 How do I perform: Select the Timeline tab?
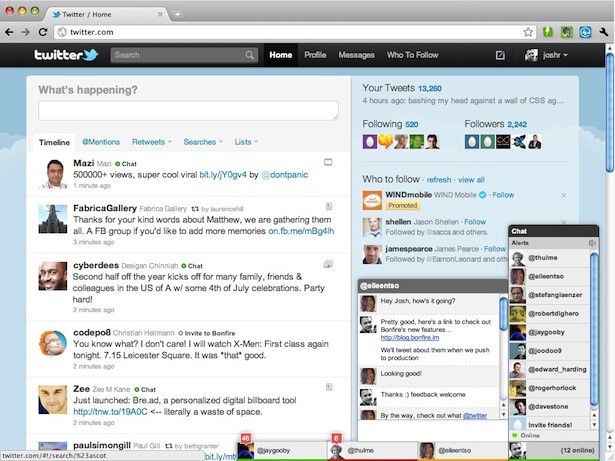point(54,142)
